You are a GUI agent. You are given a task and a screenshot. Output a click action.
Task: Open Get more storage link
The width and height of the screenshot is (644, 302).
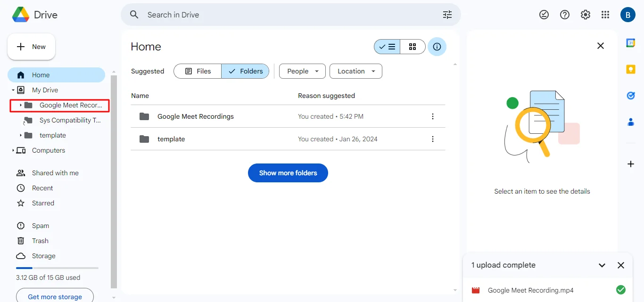(54, 296)
